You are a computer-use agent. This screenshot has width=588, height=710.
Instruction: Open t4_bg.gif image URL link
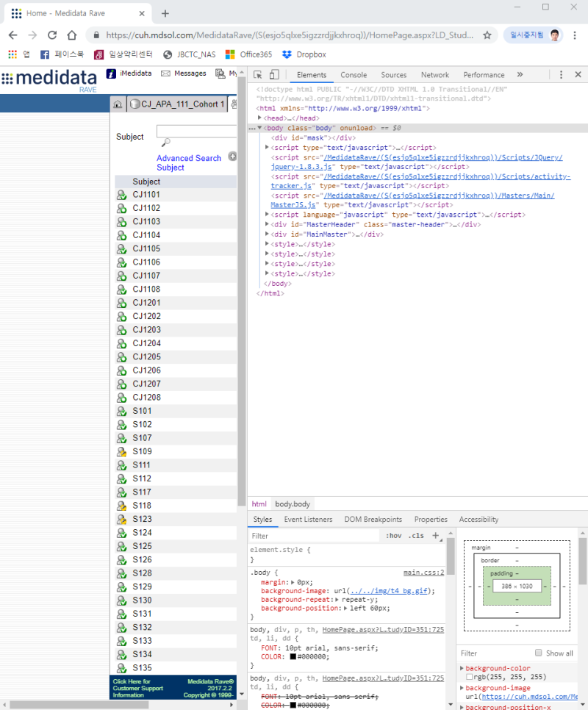click(x=389, y=591)
